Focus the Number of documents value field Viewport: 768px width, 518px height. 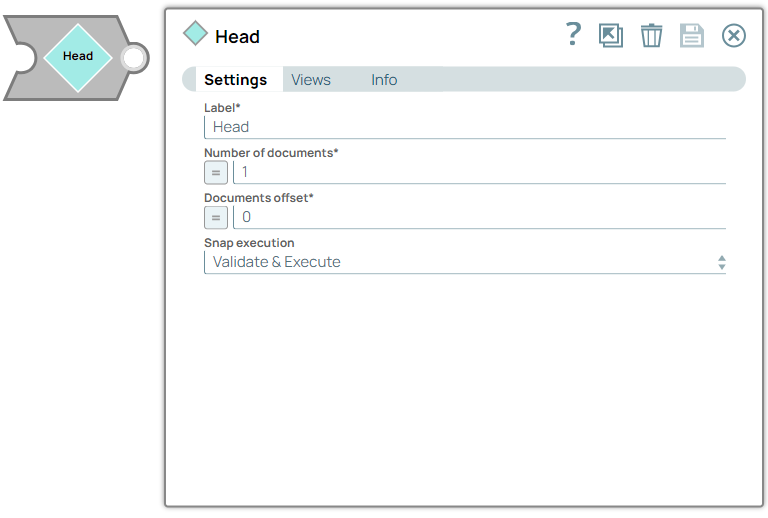pyautogui.click(x=478, y=172)
